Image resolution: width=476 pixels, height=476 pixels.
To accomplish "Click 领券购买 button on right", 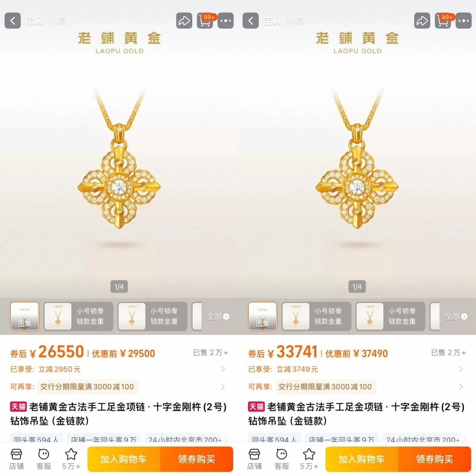I will [x=434, y=459].
